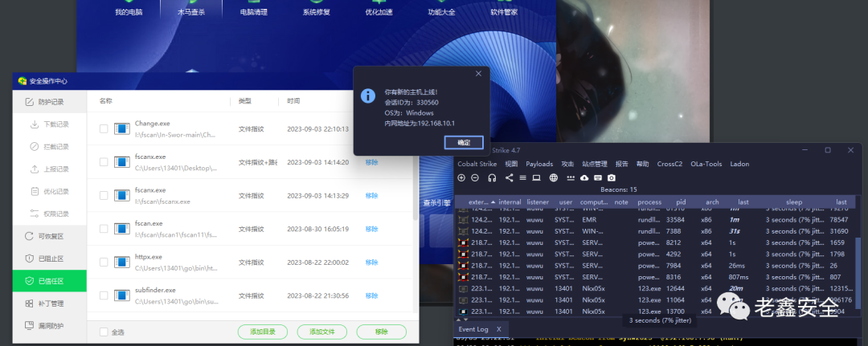Sort beacons by the external column

[x=481, y=201]
